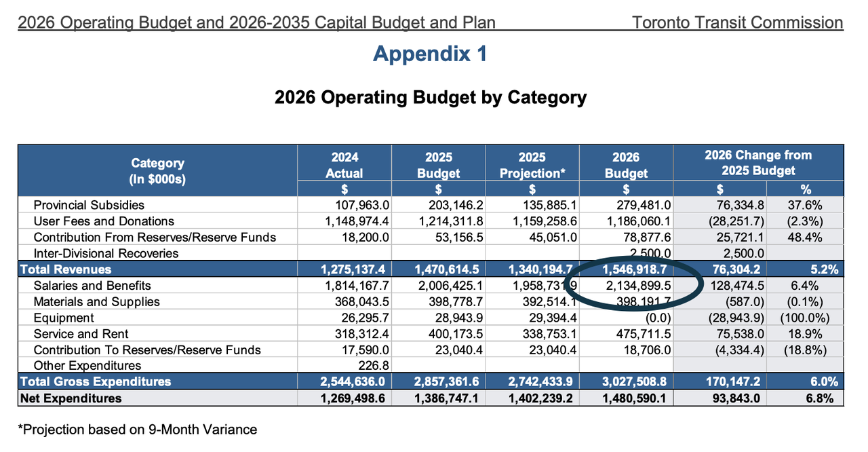Click the "2026 Change from 2025 Budget" header

(x=757, y=163)
